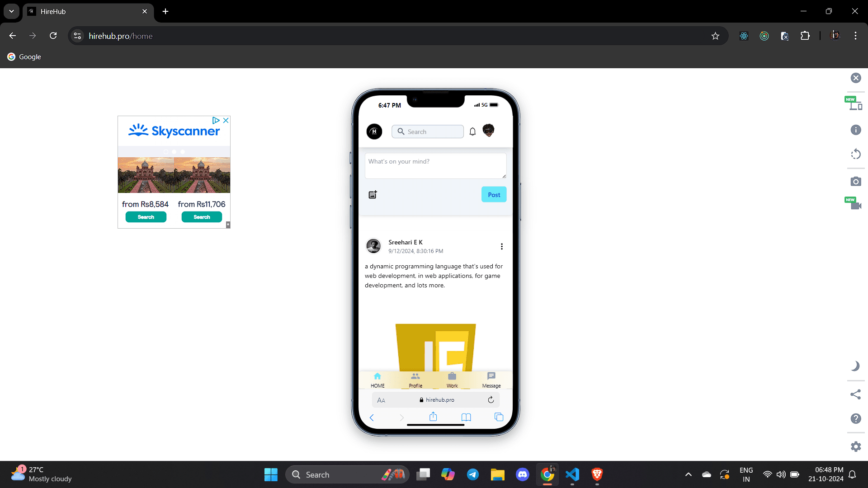
Task: Click Search under from Rs8,584
Action: [x=146, y=217]
